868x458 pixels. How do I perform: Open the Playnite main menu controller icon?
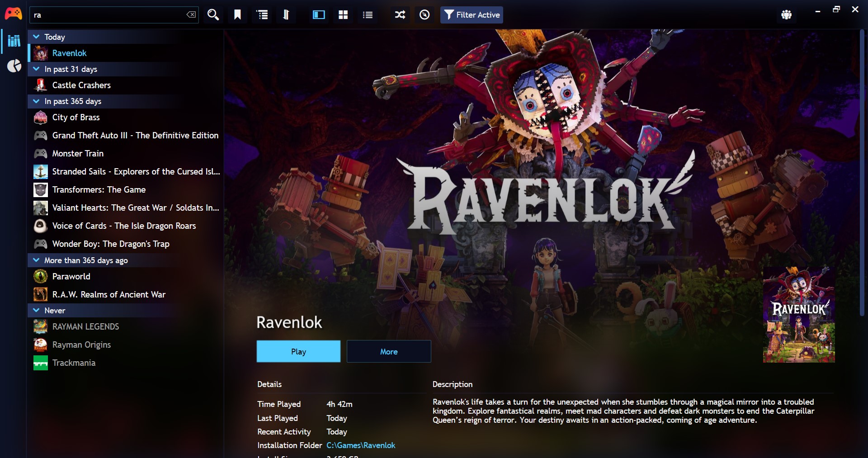13,14
